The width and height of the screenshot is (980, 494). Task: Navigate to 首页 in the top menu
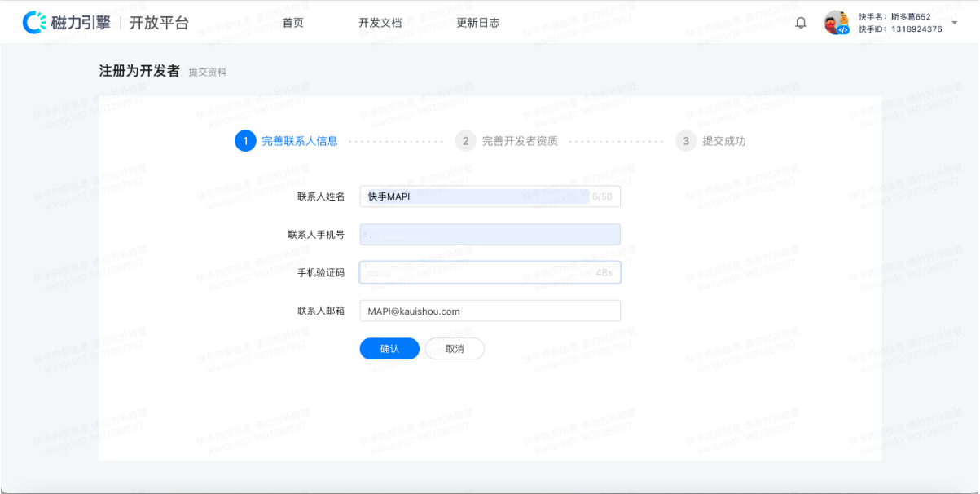[292, 23]
